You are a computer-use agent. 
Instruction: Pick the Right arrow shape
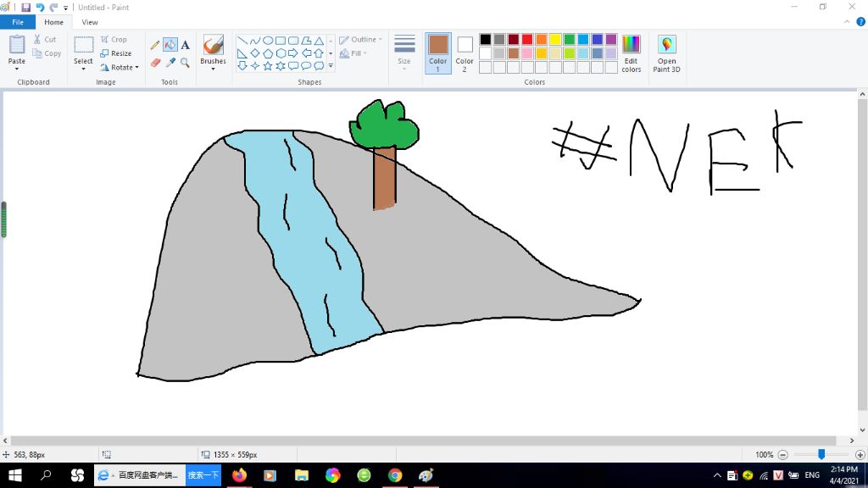point(292,53)
